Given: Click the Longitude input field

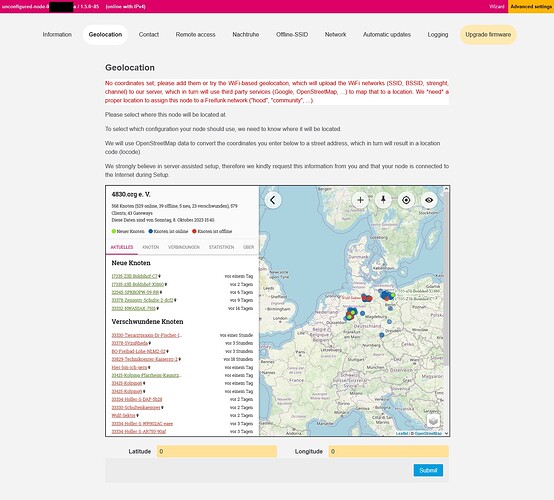Looking at the screenshot, I should 389,451.
